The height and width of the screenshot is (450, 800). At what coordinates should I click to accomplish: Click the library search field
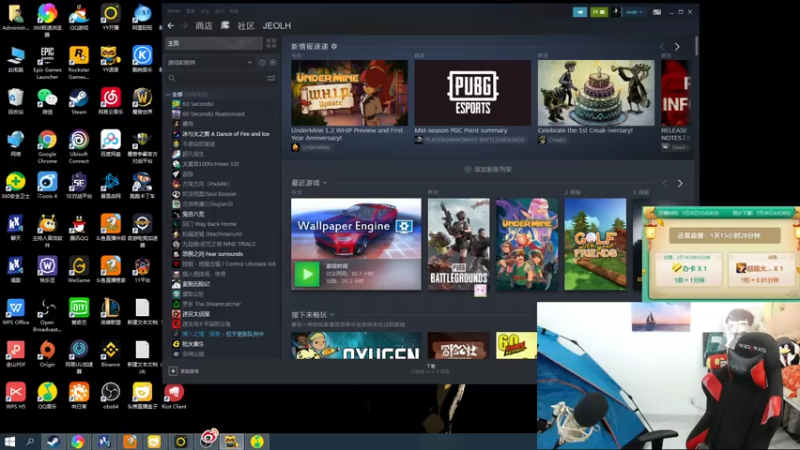(x=216, y=78)
